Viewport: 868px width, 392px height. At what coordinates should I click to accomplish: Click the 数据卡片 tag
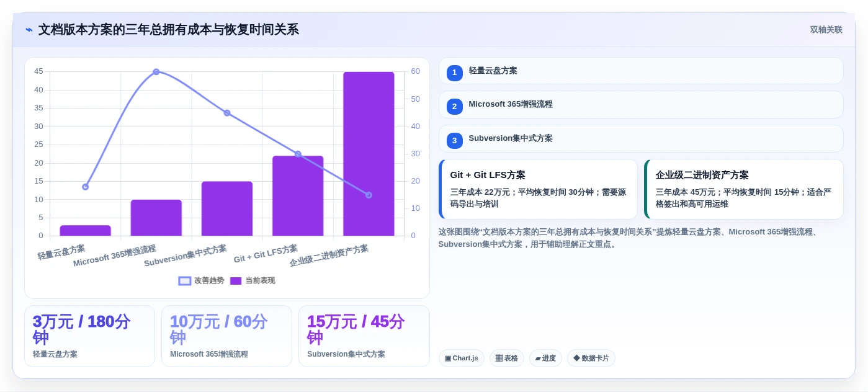coord(591,358)
